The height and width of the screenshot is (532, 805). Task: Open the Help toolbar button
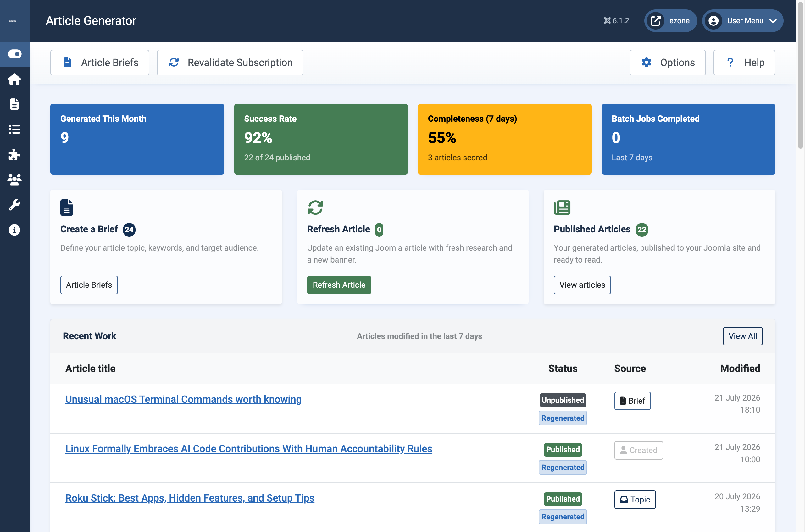(x=744, y=63)
